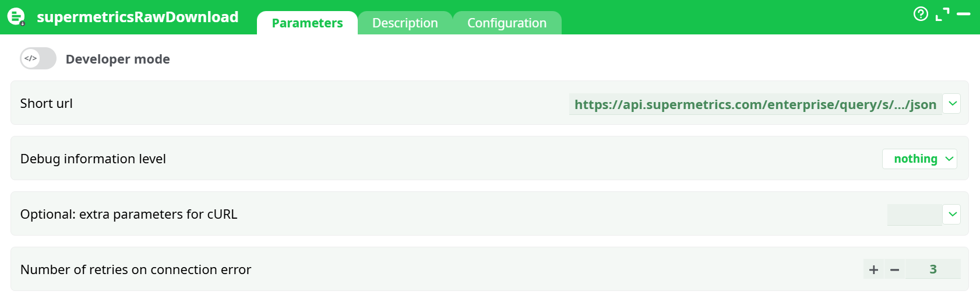Minimize the panel with dash icon
Image resolution: width=980 pixels, height=298 pixels.
tap(964, 13)
